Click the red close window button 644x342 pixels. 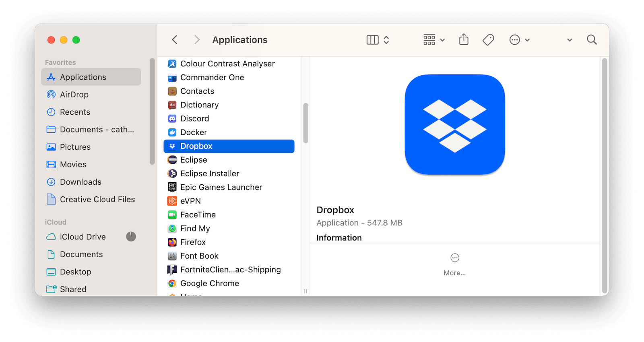point(51,40)
